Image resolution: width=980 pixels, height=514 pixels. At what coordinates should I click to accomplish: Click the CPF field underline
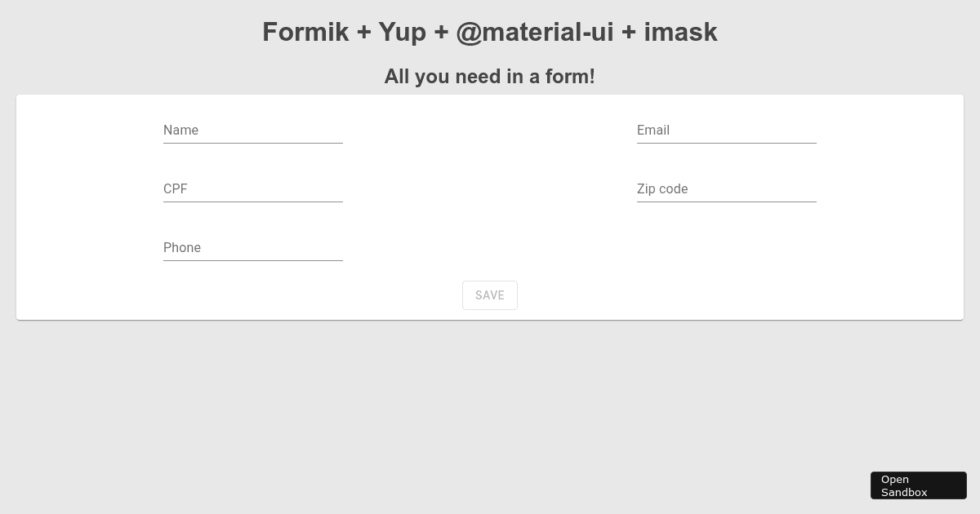(253, 201)
